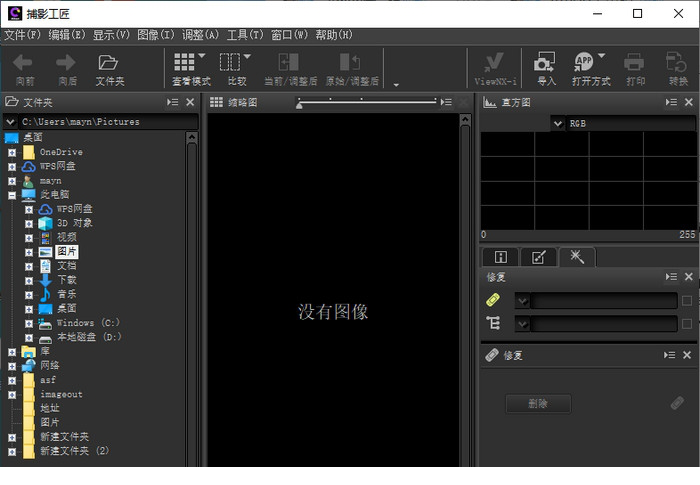Open the 查看模式 view mode grid icon

pyautogui.click(x=185, y=63)
